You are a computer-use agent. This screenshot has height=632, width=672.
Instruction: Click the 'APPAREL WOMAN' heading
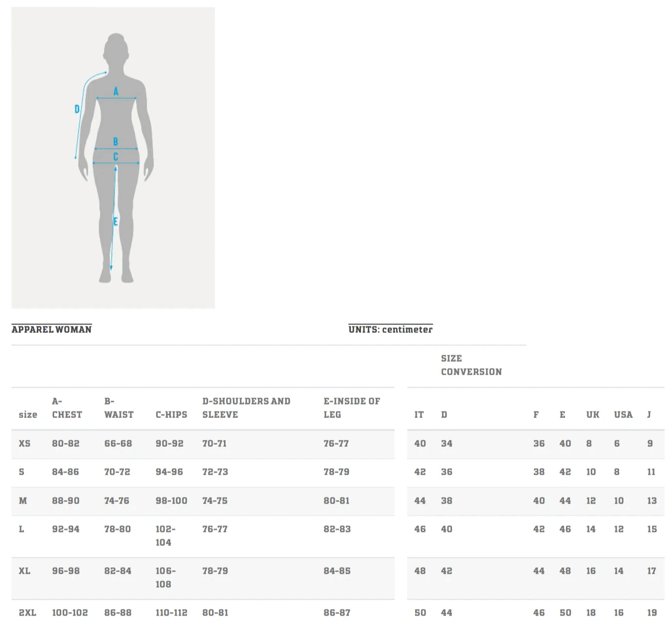point(52,329)
